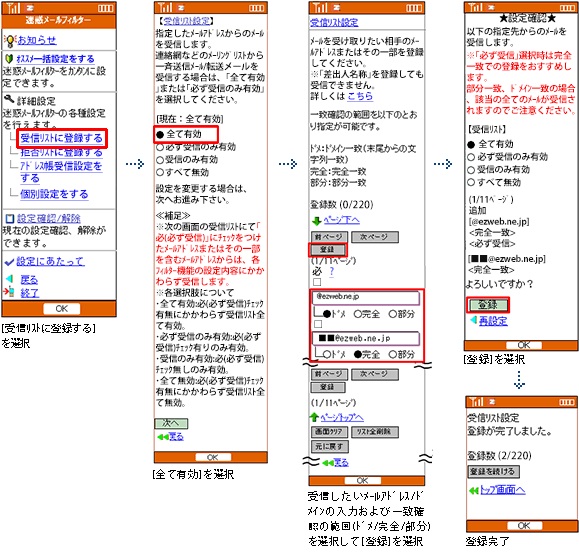
Task: Click the back arrow icon beside 戻る on 迷惑メールフィルター screen
Action: [10, 279]
